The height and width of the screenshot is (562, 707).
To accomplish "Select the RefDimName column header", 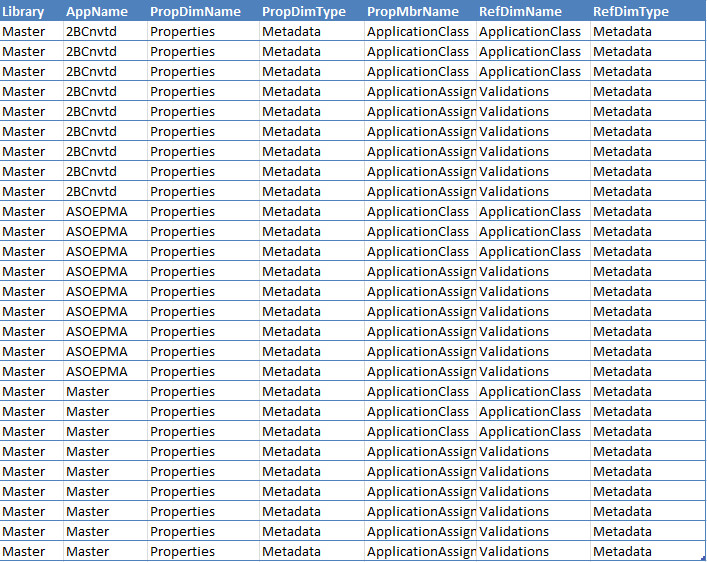I will [x=533, y=11].
